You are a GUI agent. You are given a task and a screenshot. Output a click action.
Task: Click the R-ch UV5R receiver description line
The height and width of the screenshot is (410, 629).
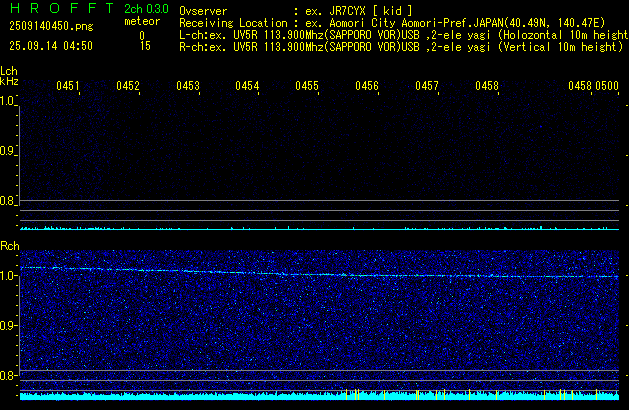401,47
